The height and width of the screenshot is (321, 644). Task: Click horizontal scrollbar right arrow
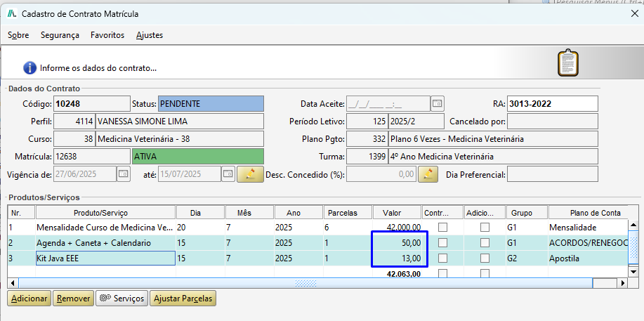[x=623, y=283]
